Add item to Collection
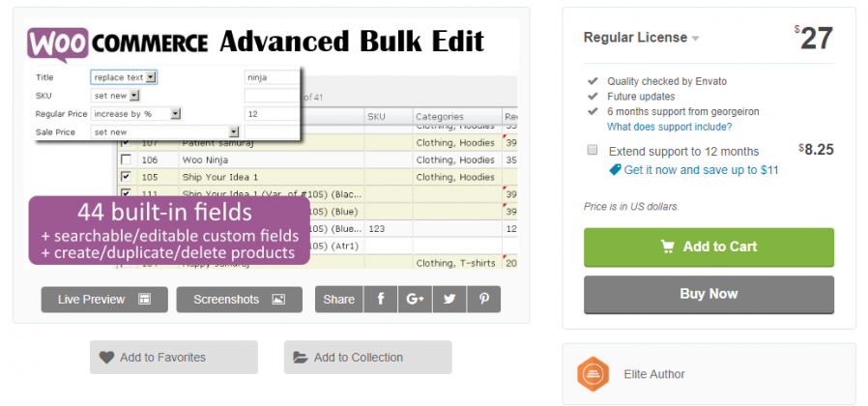 368,358
